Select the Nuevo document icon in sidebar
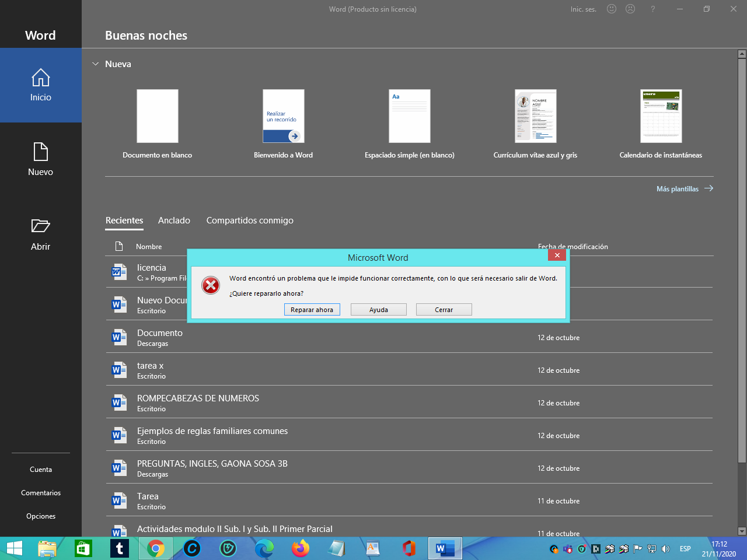This screenshot has width=747, height=560. pos(41,152)
